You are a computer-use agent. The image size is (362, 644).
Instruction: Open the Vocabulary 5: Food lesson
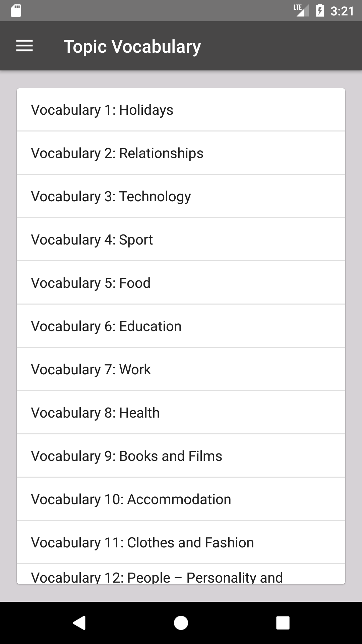pos(181,283)
